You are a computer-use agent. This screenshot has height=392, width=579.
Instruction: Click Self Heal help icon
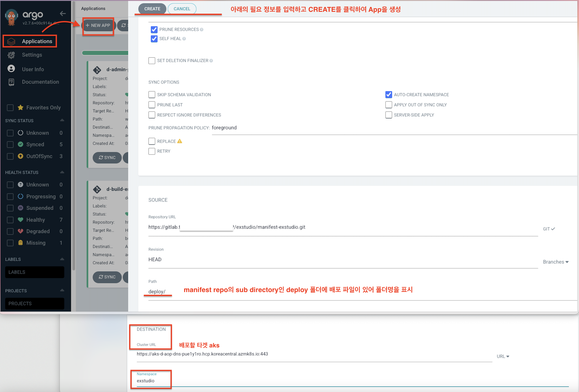tap(184, 39)
